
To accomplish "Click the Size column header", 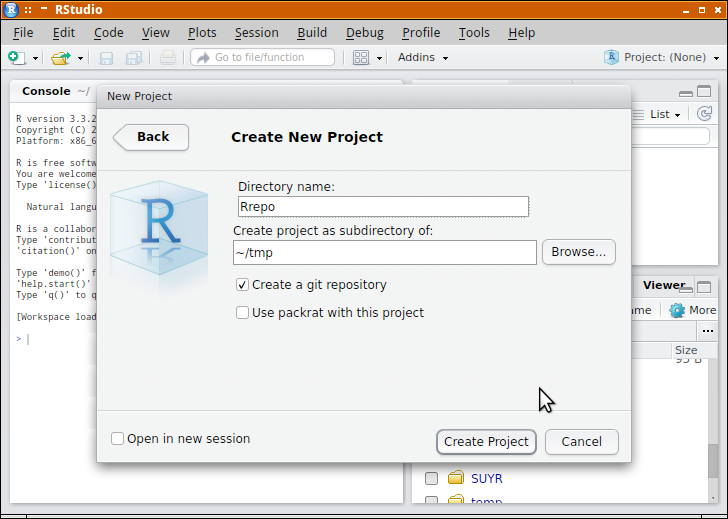I will pyautogui.click(x=686, y=350).
